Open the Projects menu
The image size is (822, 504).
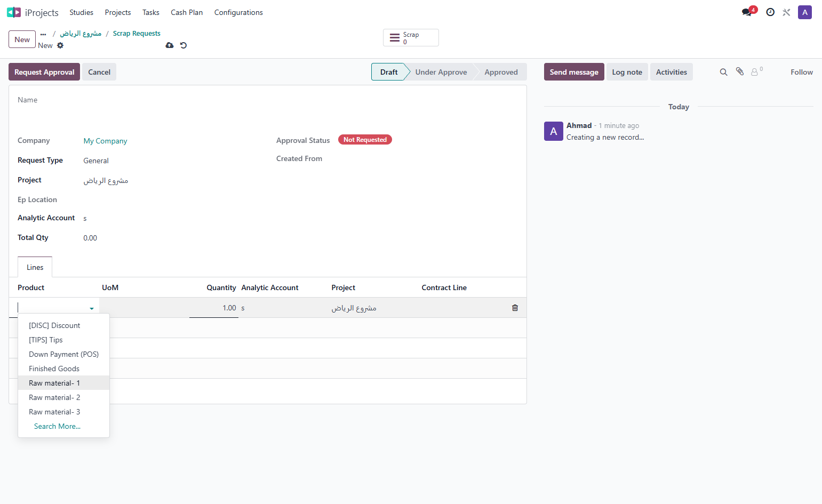pos(118,12)
